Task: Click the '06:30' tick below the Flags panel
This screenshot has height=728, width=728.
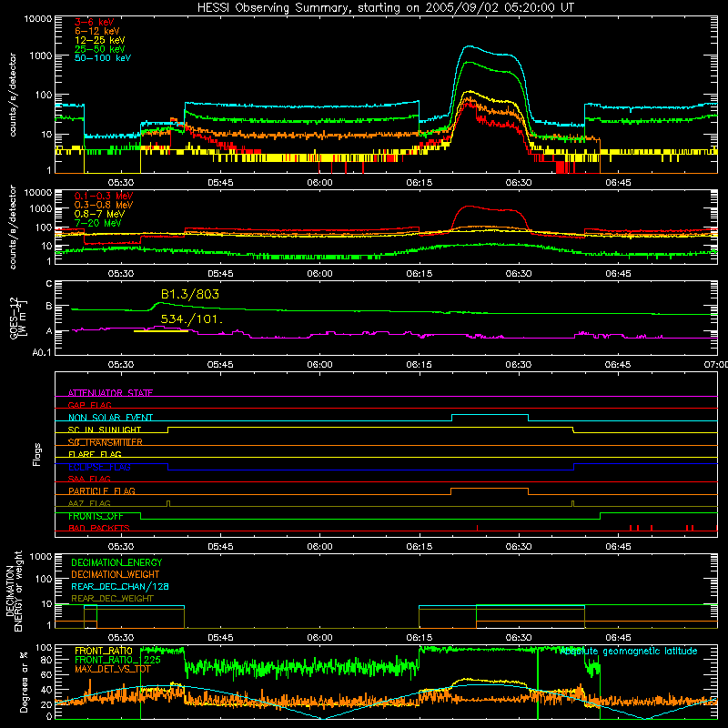Action: point(519,547)
